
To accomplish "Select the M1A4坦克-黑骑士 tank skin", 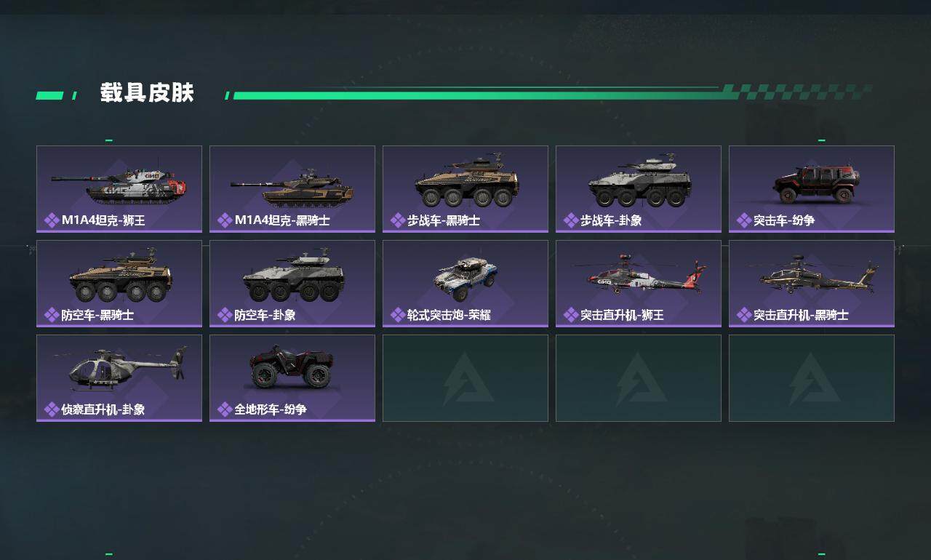I will tap(292, 189).
